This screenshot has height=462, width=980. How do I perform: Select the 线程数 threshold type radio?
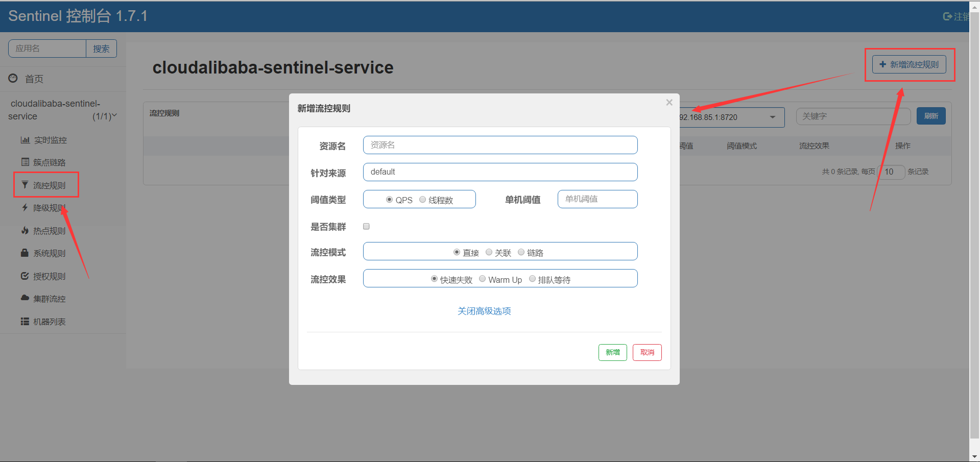(x=422, y=200)
